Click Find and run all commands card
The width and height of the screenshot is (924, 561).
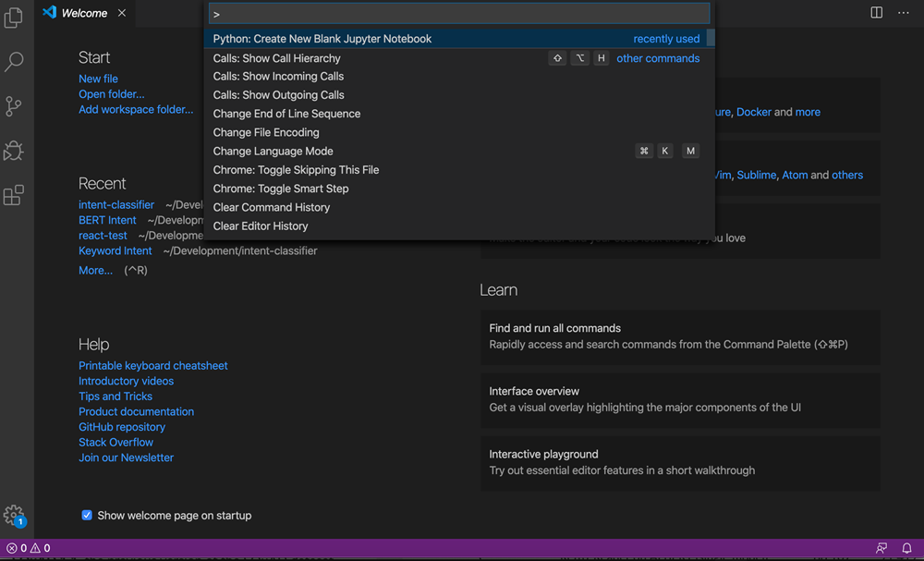tap(681, 337)
